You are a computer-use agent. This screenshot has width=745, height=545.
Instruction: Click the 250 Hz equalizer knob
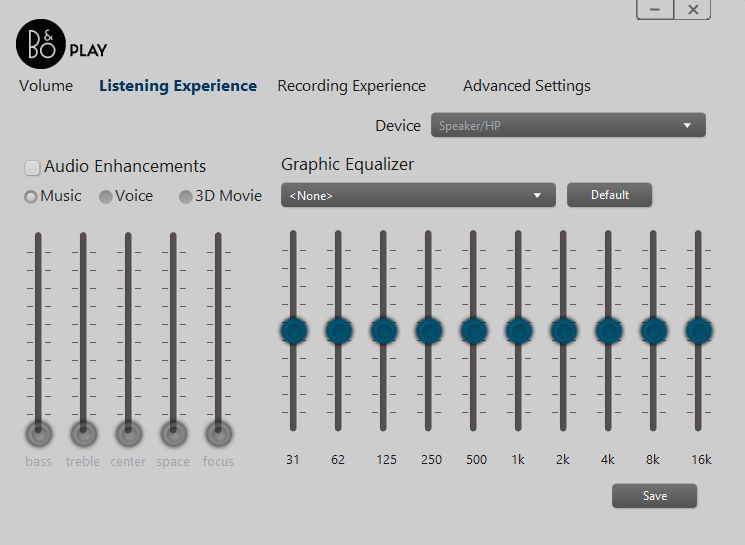pyautogui.click(x=429, y=331)
